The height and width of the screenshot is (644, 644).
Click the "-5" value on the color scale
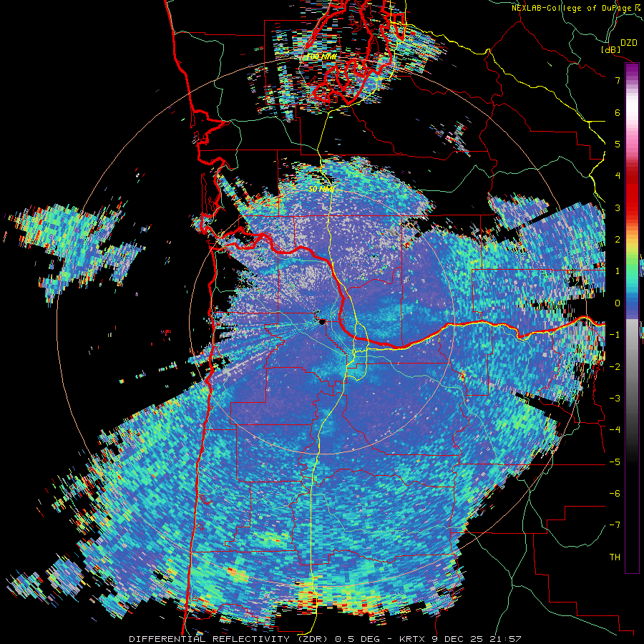click(615, 462)
